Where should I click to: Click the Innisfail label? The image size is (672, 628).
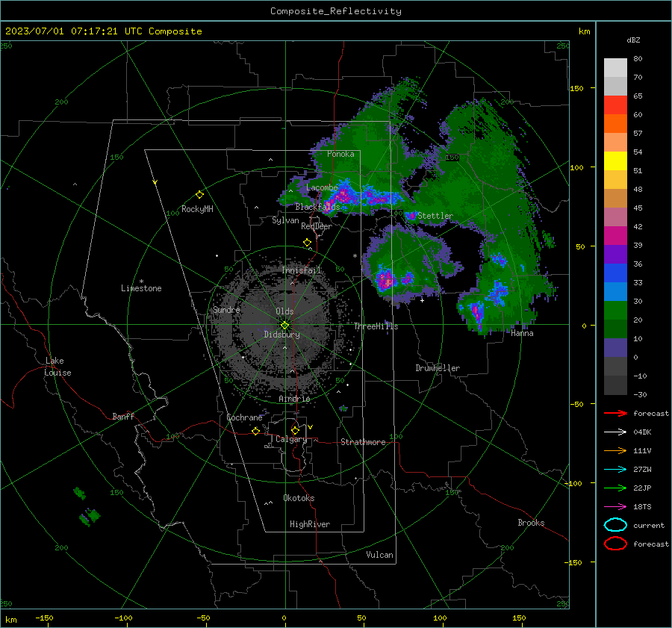[301, 270]
